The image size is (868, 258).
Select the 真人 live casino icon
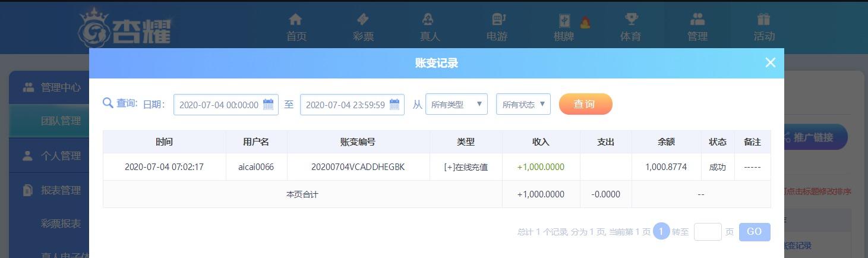pos(429,20)
